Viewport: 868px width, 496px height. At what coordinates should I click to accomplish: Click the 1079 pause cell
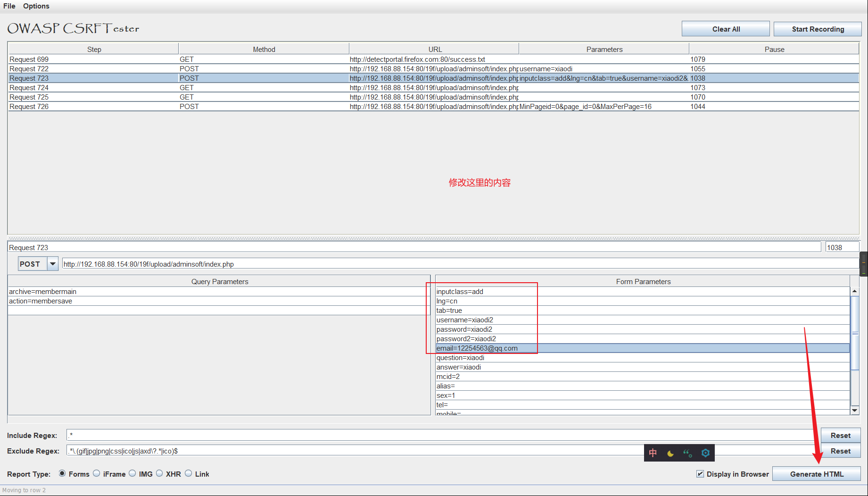coord(774,59)
